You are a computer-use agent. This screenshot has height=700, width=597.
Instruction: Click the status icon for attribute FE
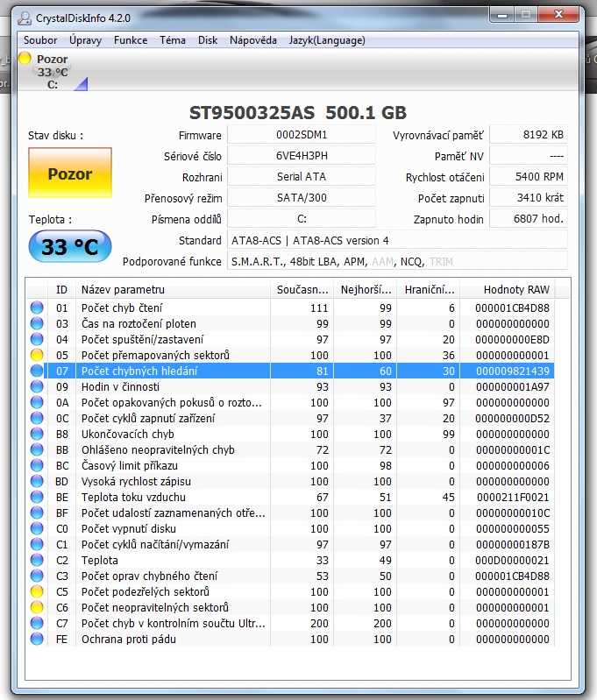pos(37,639)
